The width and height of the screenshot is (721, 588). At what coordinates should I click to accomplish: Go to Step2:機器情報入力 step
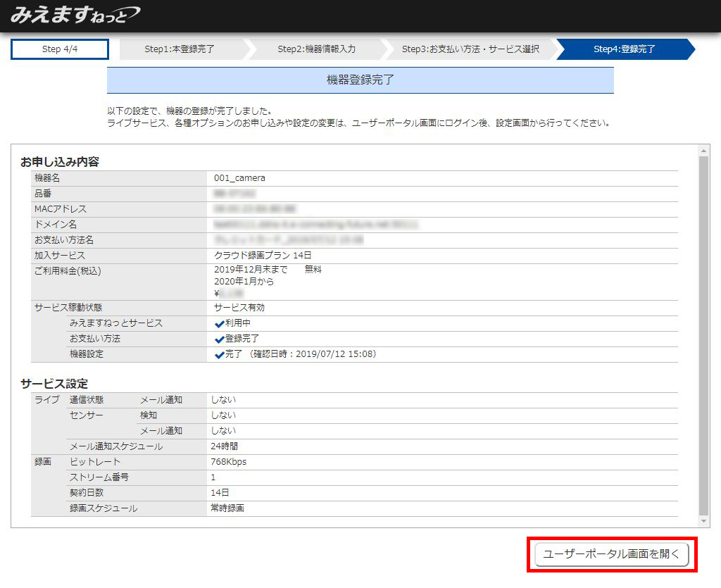coord(316,49)
